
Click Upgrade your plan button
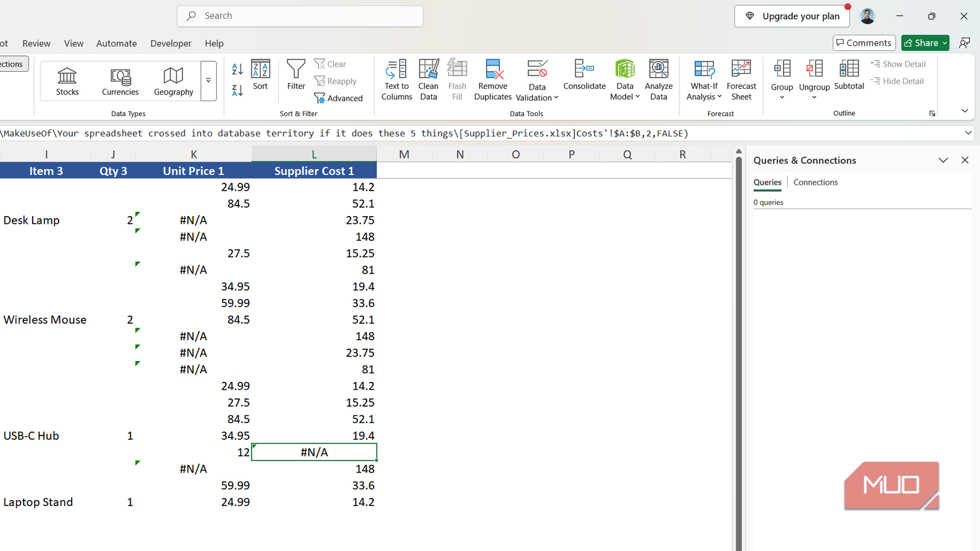coord(792,16)
